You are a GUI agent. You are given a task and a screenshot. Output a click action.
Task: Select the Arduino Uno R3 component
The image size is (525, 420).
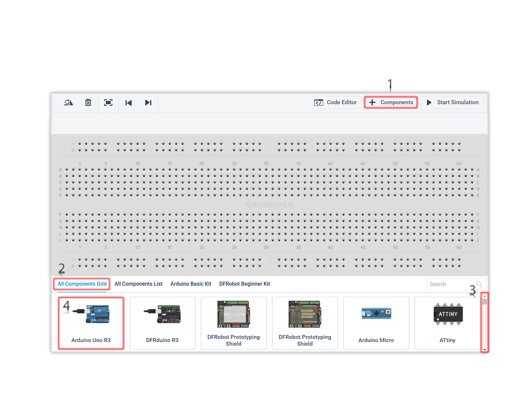tap(91, 323)
